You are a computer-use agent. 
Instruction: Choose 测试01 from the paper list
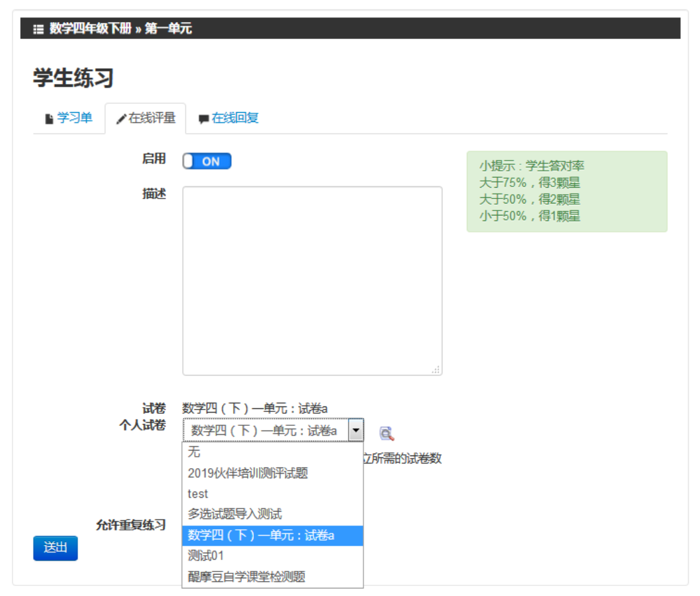pyautogui.click(x=205, y=556)
